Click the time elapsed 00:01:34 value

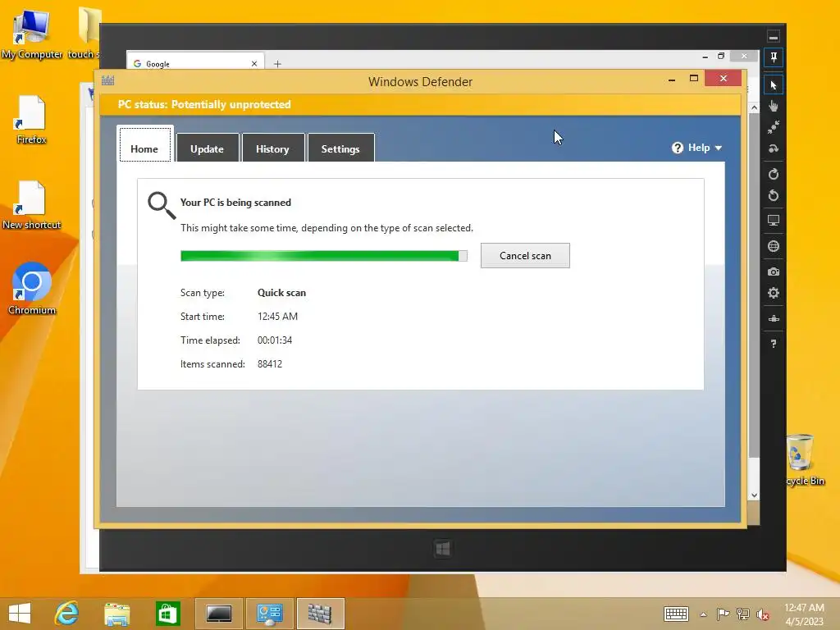coord(275,340)
